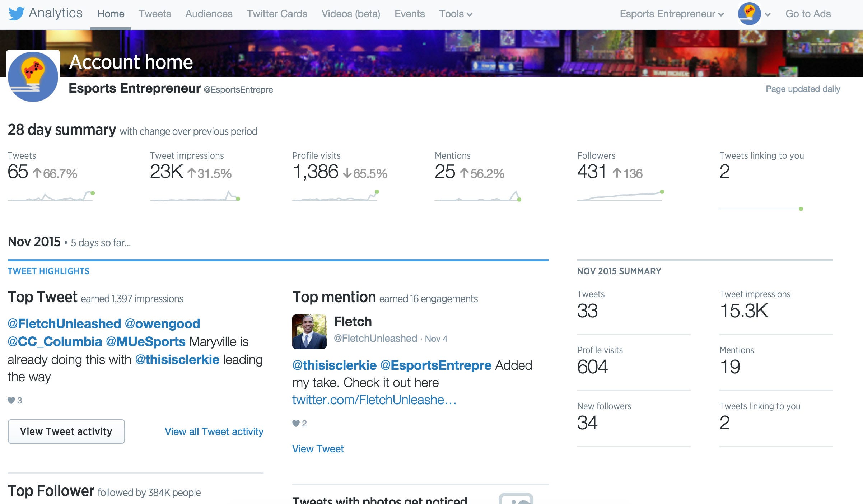This screenshot has height=504, width=863.
Task: Click View Tweet activity button
Action: (x=66, y=431)
